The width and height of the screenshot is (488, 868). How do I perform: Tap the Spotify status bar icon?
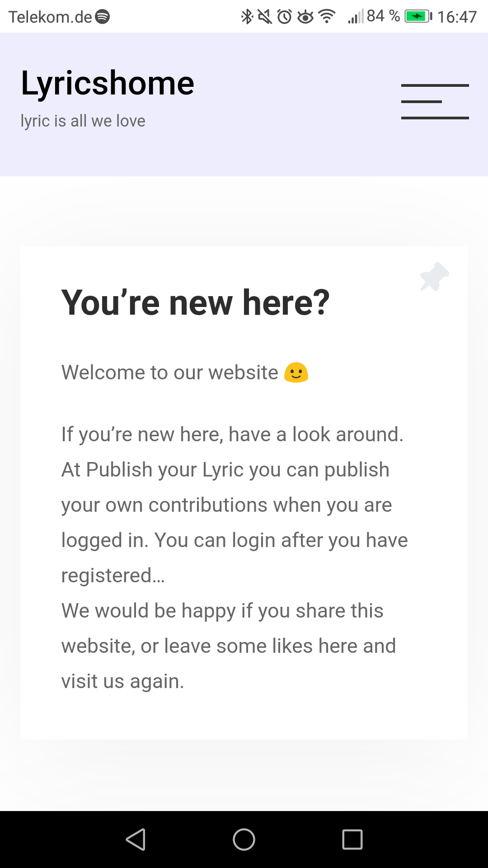pyautogui.click(x=103, y=17)
